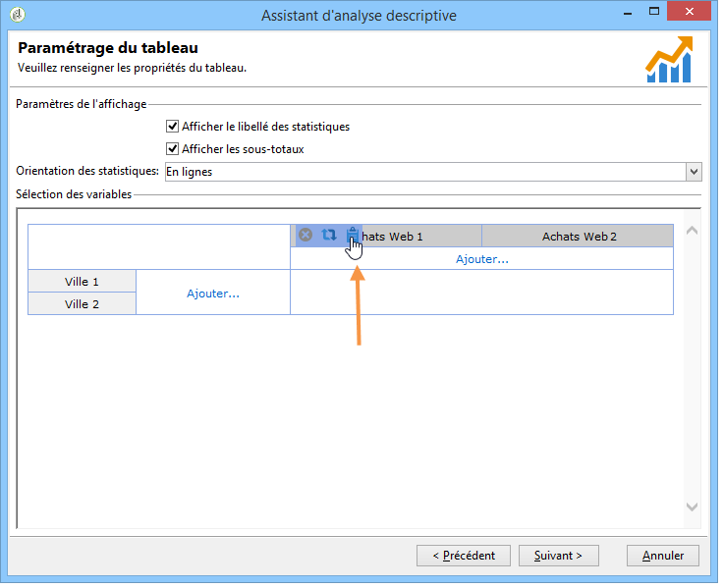Proceed with the 'Suivant >' button
The height and width of the screenshot is (588, 723).
click(x=558, y=556)
